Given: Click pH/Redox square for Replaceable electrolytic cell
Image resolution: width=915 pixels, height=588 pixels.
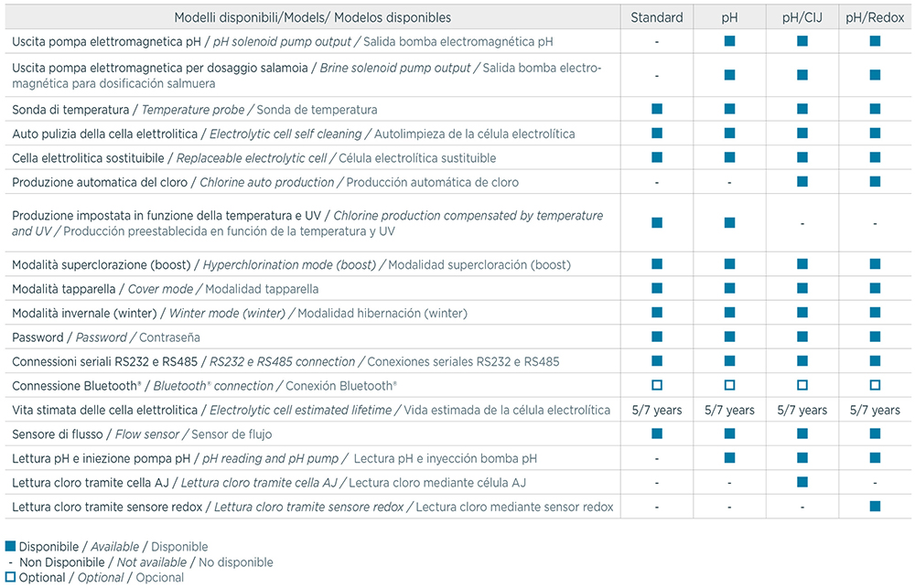Looking at the screenshot, I should tap(875, 157).
